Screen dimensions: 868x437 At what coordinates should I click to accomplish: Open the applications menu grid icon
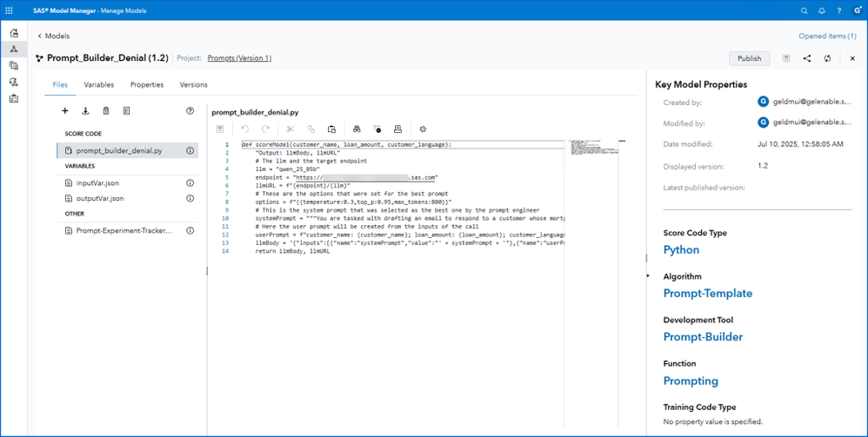(x=9, y=10)
